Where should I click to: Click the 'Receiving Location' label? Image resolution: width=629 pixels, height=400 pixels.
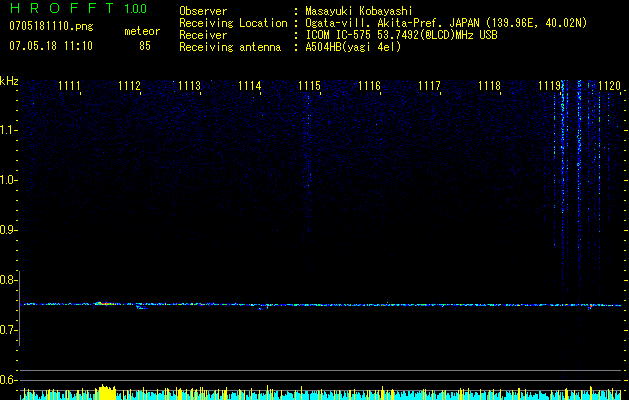click(x=233, y=23)
